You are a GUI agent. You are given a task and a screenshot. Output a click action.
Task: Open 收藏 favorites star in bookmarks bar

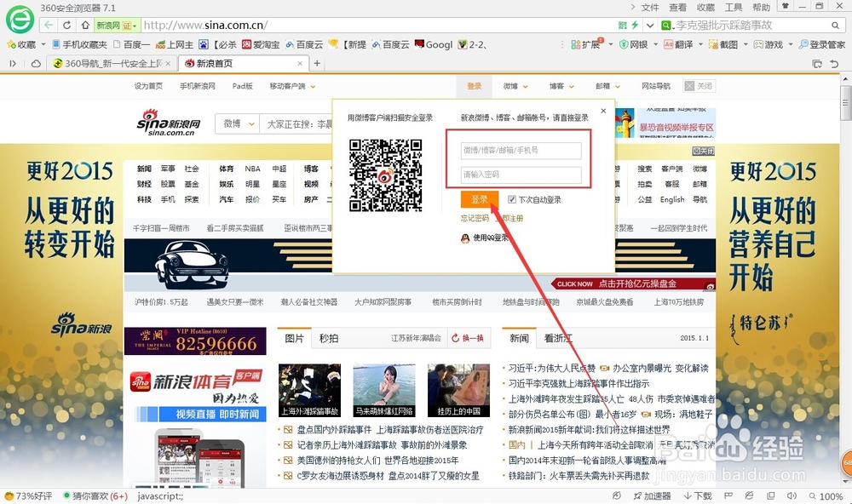pyautogui.click(x=20, y=44)
